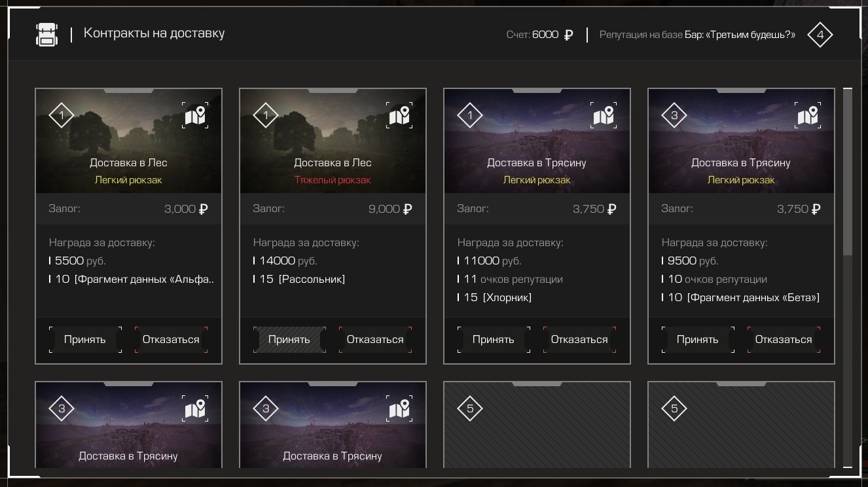The width and height of the screenshot is (868, 487).
Task: Click the reputation level 4 diamond in the header
Action: click(x=820, y=35)
